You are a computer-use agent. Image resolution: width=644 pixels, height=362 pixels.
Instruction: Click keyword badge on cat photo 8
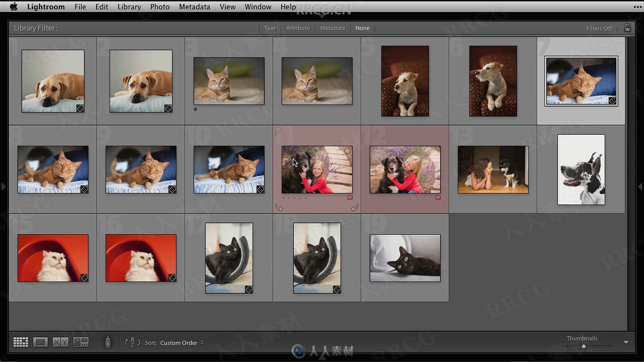[84, 189]
